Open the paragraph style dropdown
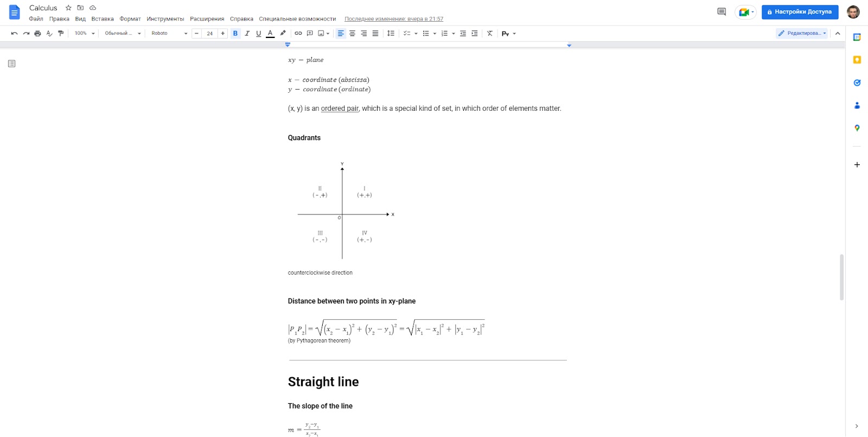This screenshot has height=437, width=868. point(123,34)
